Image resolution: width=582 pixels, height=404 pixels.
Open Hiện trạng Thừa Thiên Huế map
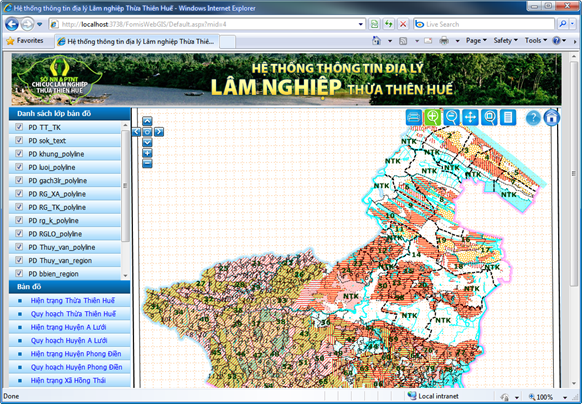[73, 300]
